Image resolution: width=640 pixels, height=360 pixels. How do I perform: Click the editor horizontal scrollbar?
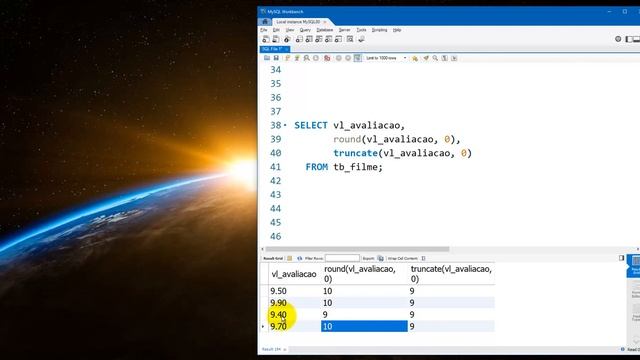click(358, 249)
